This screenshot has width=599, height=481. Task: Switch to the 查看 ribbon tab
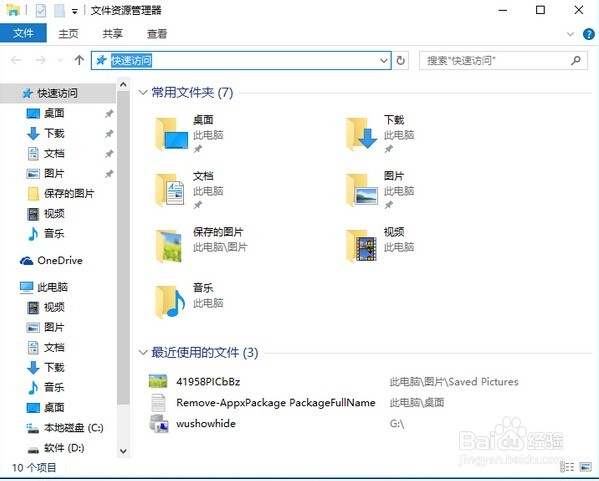point(157,34)
